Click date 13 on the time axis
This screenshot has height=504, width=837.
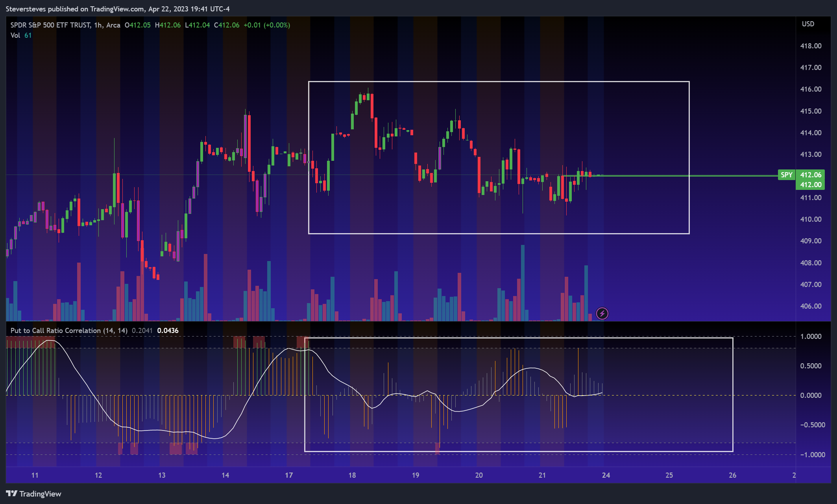coord(162,475)
